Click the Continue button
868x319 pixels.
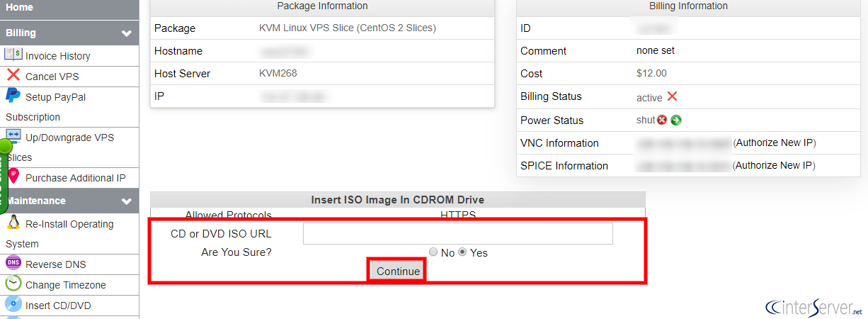[398, 271]
